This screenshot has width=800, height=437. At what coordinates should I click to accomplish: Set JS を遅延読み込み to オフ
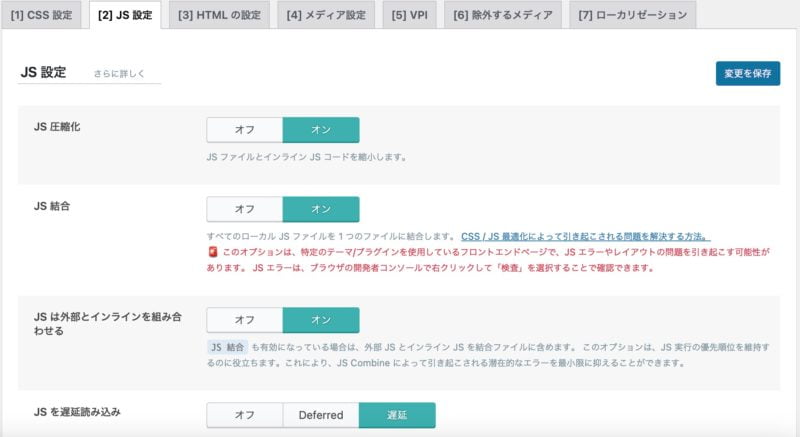[244, 415]
